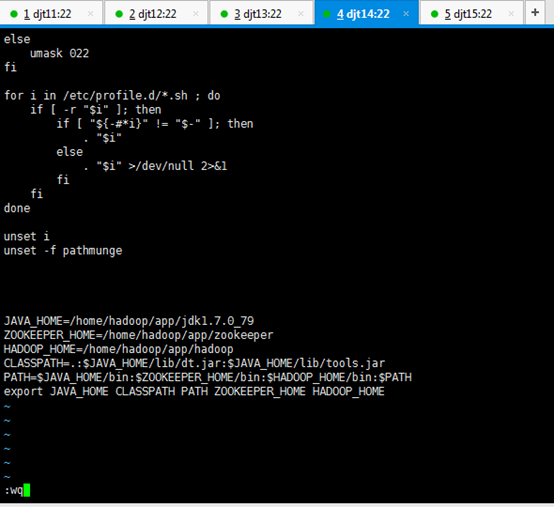
Task: Close the djt15:22 tab
Action: pos(511,14)
